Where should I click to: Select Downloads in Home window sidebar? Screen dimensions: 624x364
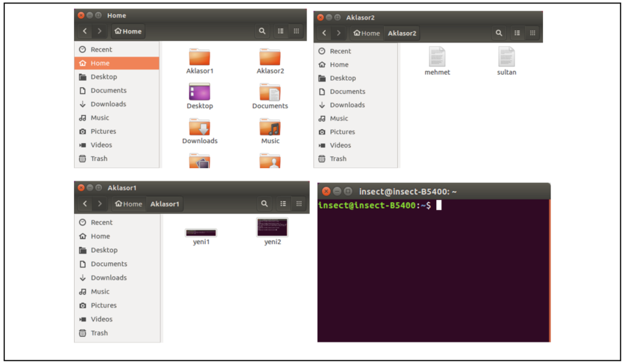tap(117, 104)
